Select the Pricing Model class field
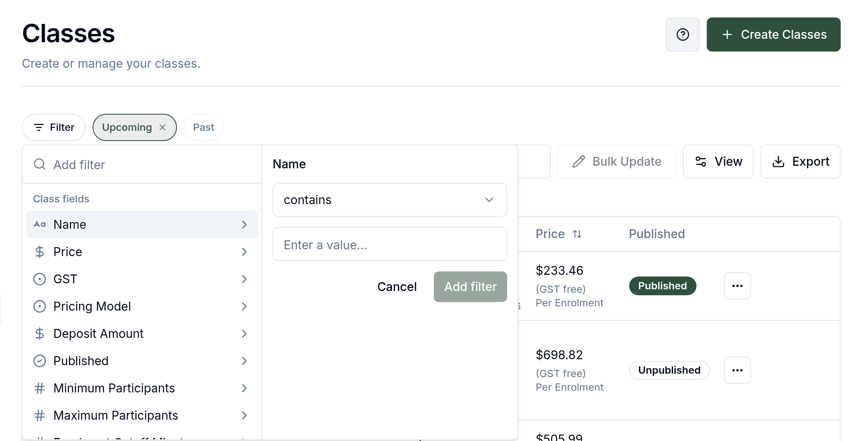 142,306
